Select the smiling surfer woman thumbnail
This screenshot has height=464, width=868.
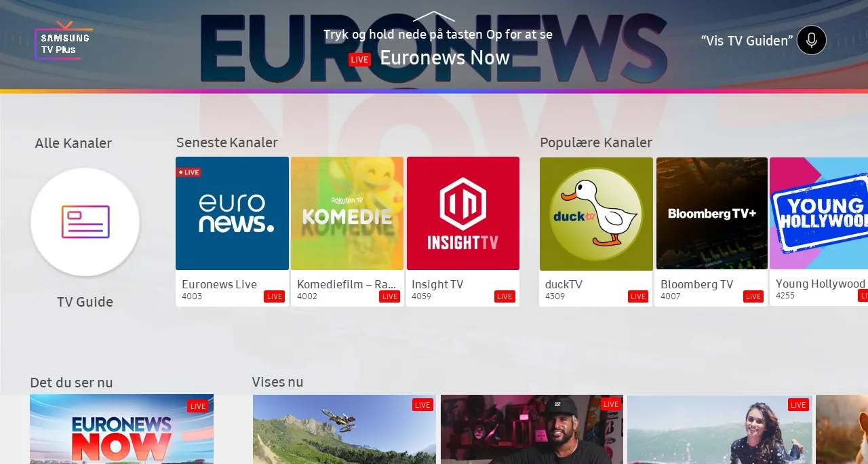tap(719, 429)
